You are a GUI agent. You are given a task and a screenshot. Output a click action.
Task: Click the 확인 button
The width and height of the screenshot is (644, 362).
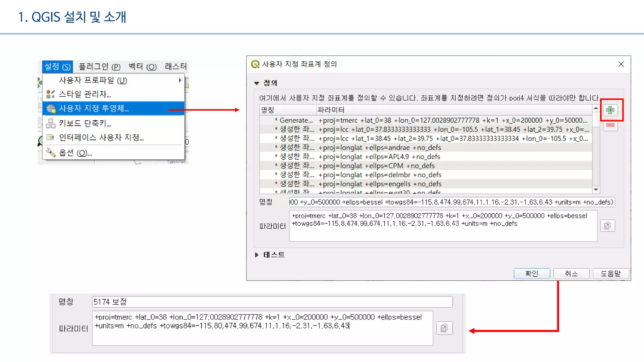532,273
